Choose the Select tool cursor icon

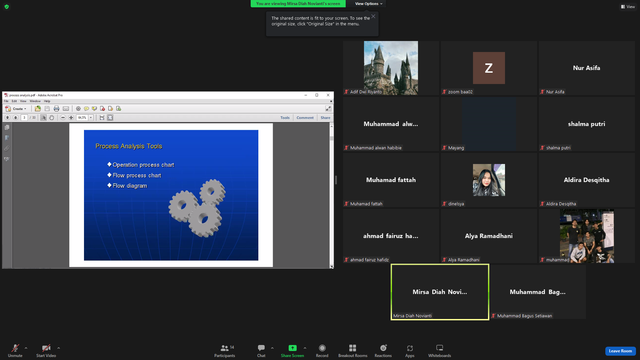pos(43,118)
